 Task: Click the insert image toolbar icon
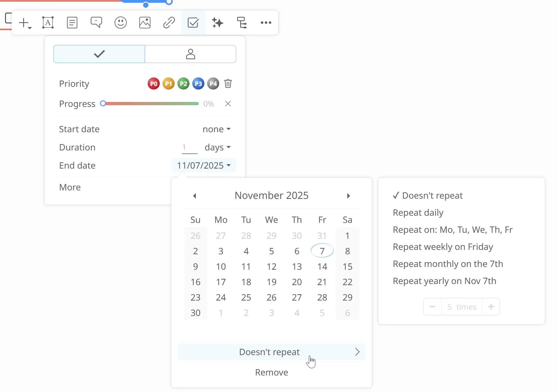145,23
